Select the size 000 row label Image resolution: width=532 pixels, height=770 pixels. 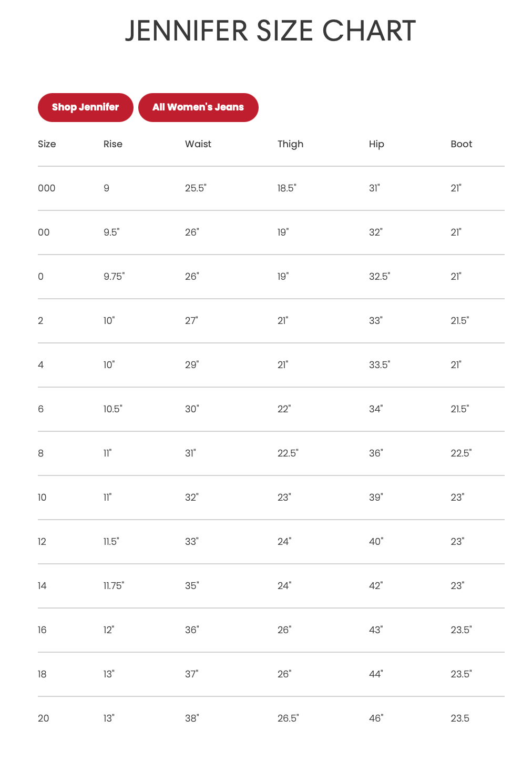pos(47,188)
